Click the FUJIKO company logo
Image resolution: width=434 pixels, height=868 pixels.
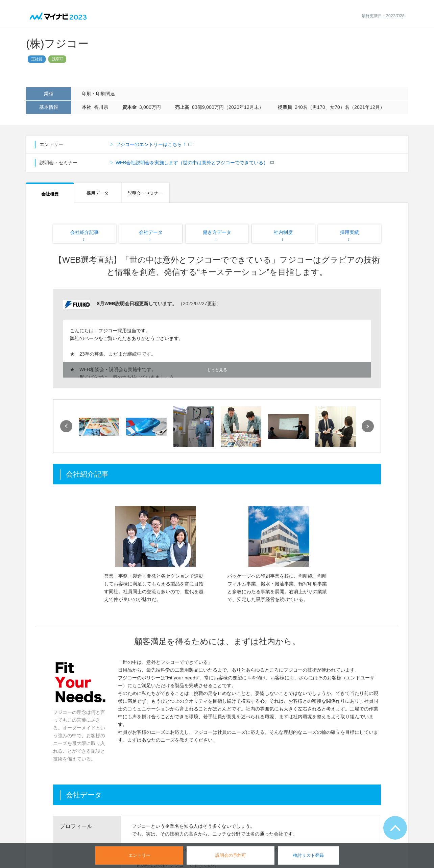click(x=77, y=305)
